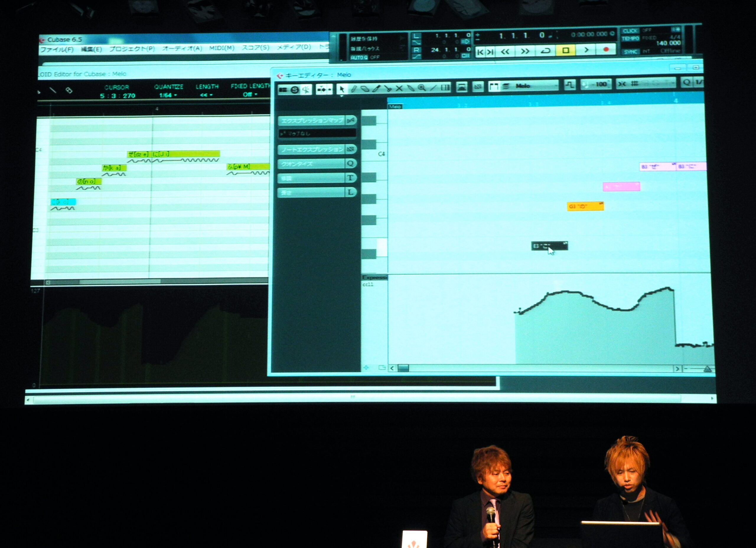This screenshot has width=756, height=548.
Task: Click right locator R button on transport
Action: (x=416, y=50)
